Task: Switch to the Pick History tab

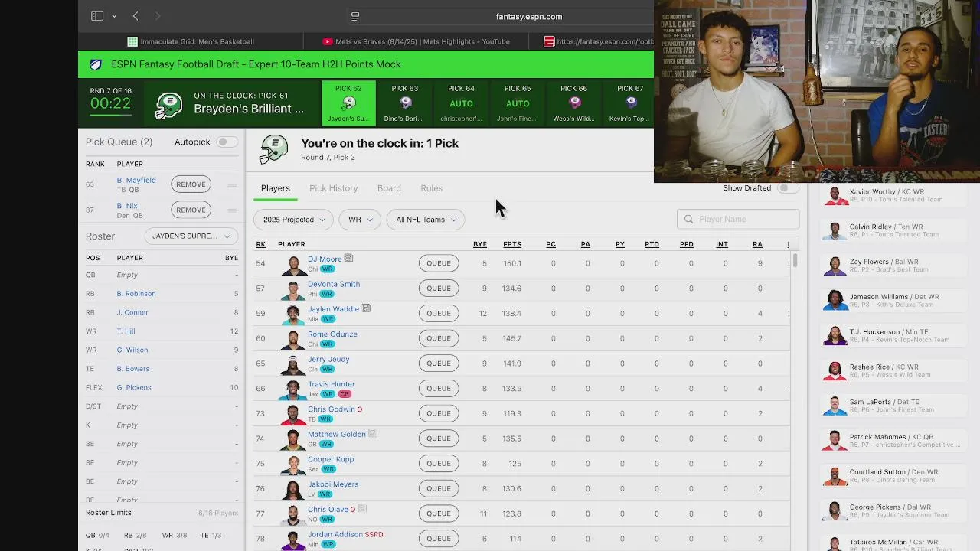Action: point(333,188)
